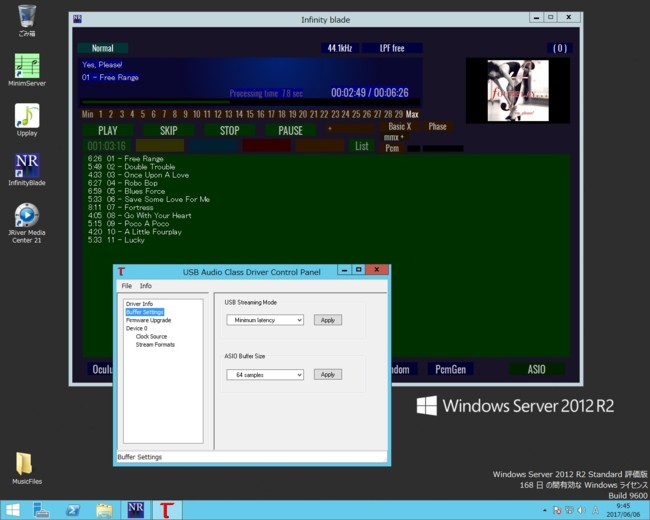Select Driver Info in the tree
The image size is (650, 520).
[x=139, y=304]
